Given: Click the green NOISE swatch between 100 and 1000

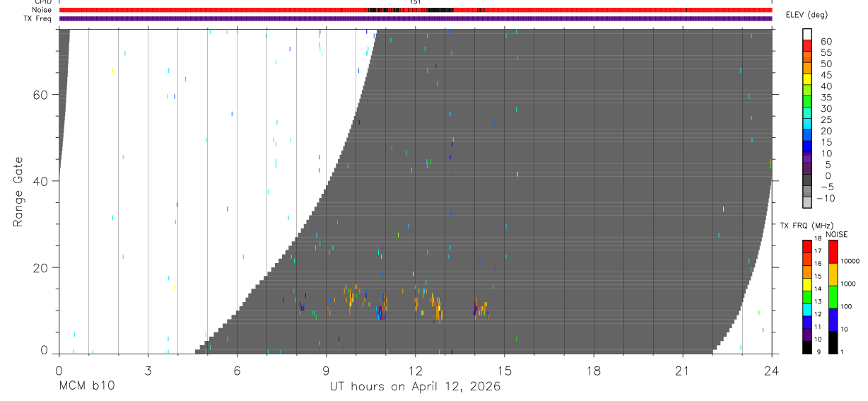Looking at the screenshot, I should (833, 296).
